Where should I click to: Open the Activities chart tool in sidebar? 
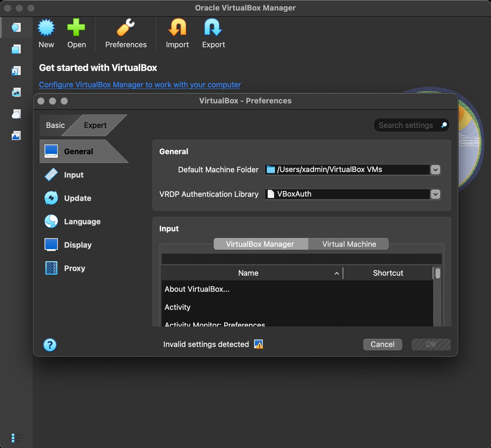tap(16, 136)
